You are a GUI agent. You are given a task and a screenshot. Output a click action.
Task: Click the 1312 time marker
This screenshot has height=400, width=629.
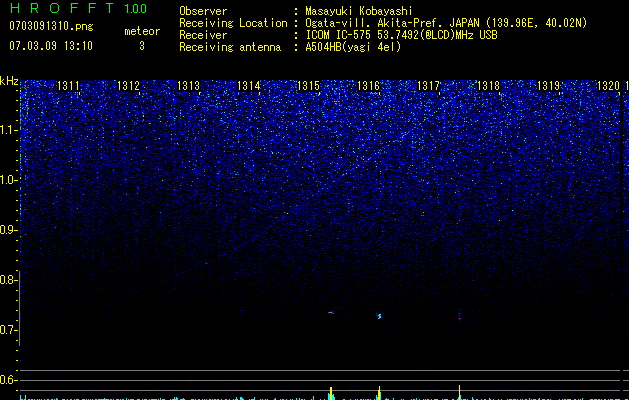(x=128, y=86)
